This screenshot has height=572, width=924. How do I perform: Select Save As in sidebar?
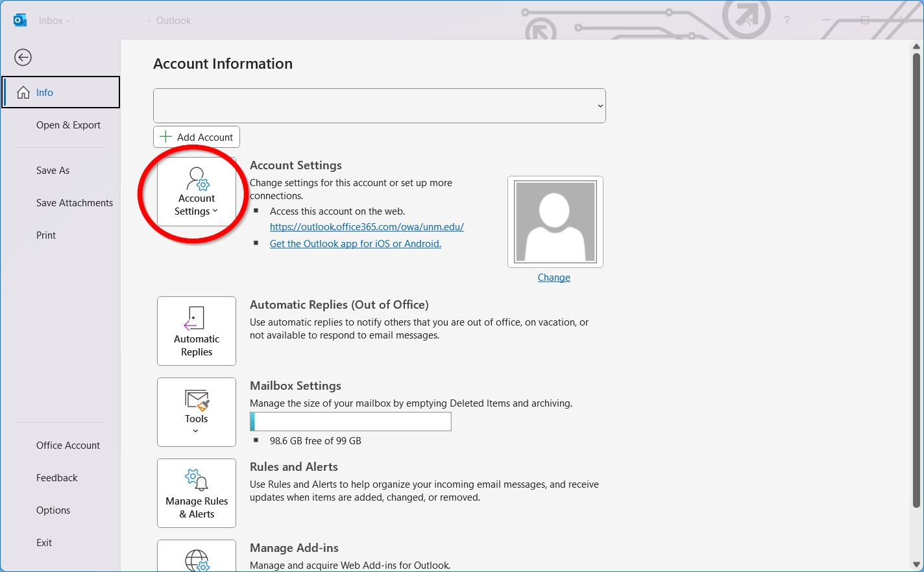[53, 171]
